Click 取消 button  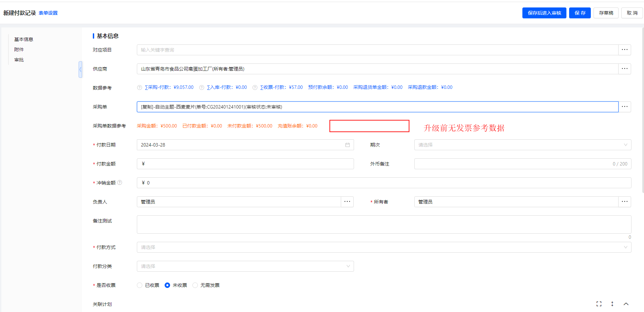click(632, 13)
